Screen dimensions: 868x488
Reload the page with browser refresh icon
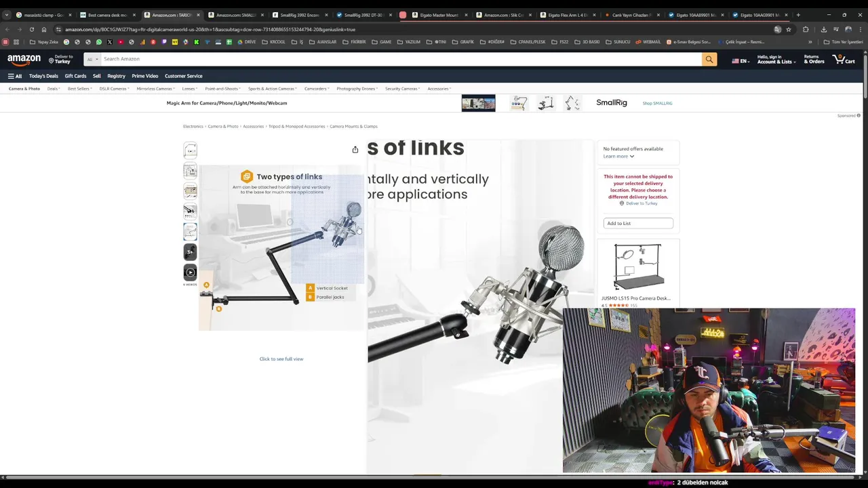click(31, 29)
